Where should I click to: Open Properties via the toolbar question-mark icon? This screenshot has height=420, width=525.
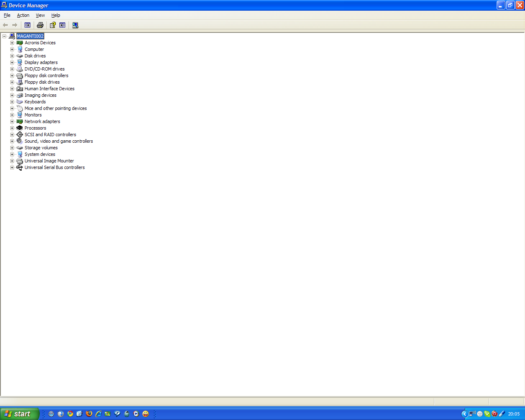pyautogui.click(x=52, y=25)
